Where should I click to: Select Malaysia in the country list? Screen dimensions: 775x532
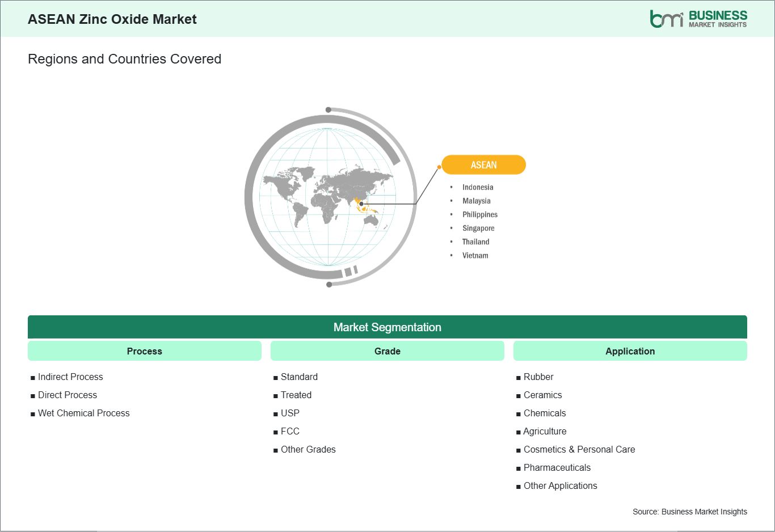(477, 201)
